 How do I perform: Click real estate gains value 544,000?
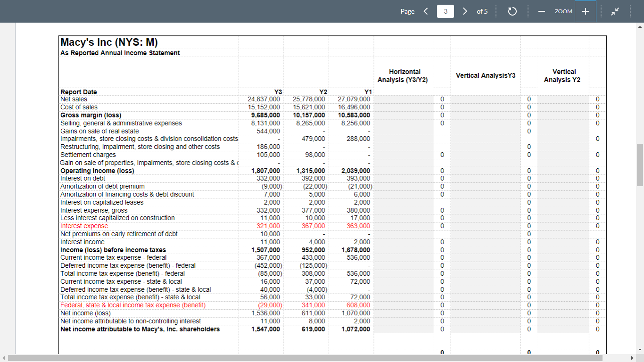click(268, 131)
